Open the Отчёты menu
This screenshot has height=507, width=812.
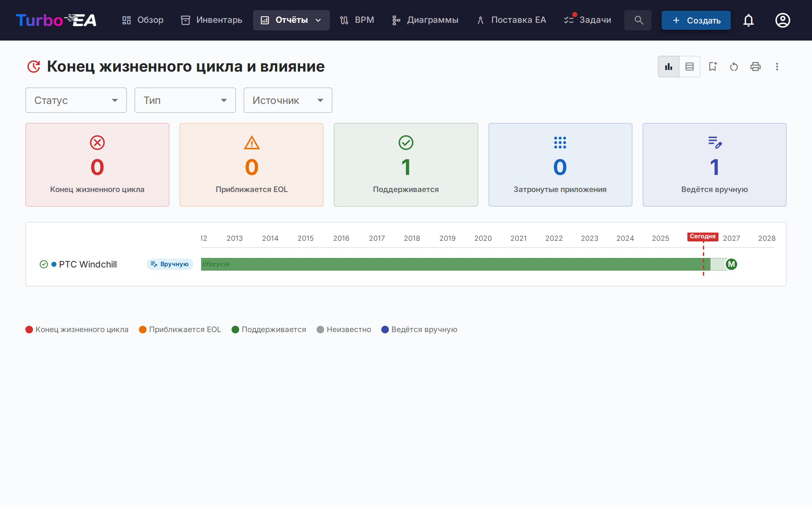point(291,20)
